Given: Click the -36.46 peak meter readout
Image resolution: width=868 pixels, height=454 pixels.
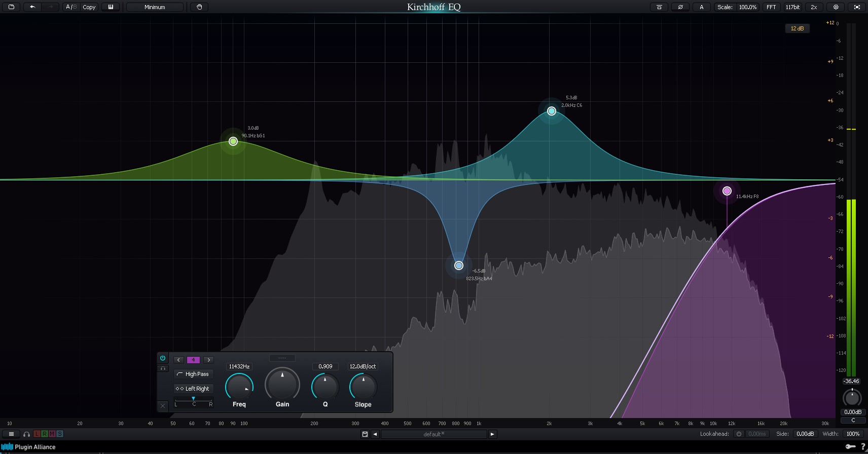Looking at the screenshot, I should pyautogui.click(x=851, y=381).
